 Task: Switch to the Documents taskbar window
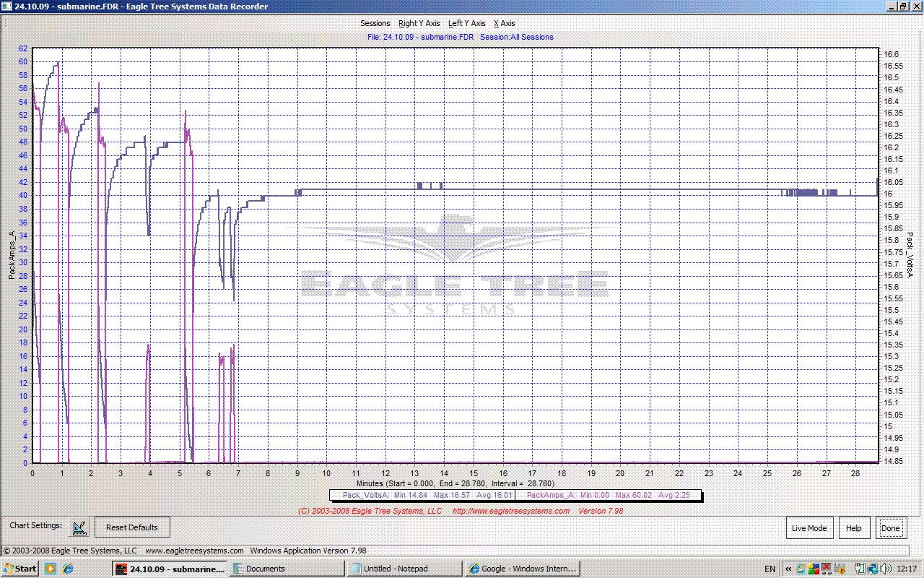(x=287, y=569)
